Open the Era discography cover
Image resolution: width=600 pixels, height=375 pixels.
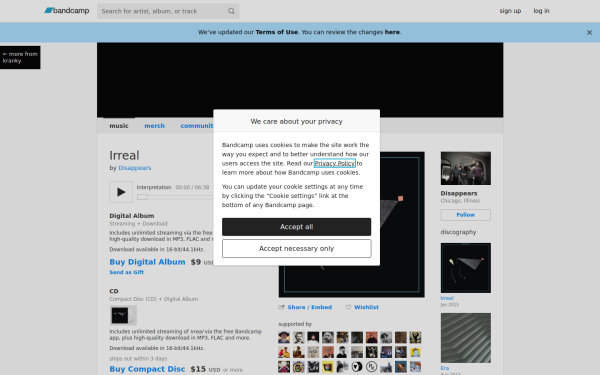[466, 338]
